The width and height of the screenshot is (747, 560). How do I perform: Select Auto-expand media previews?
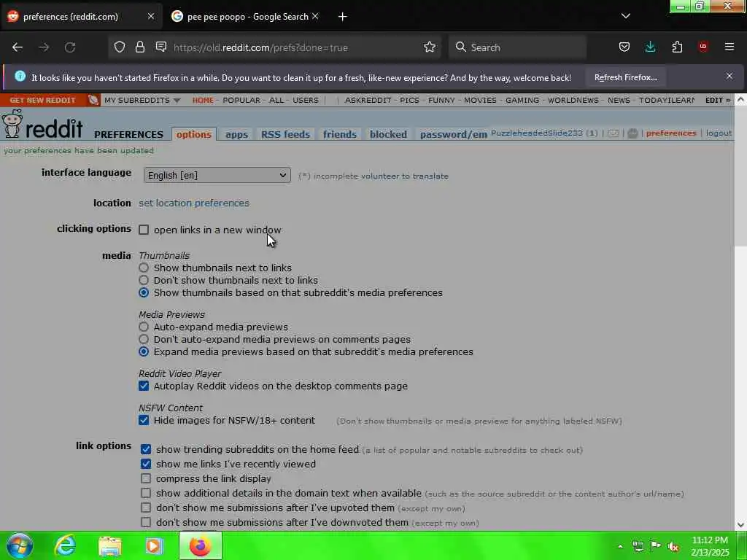tap(144, 327)
